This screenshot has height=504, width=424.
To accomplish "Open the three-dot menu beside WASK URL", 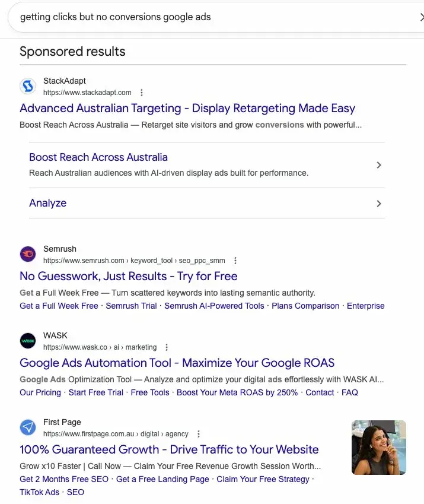I will [166, 347].
